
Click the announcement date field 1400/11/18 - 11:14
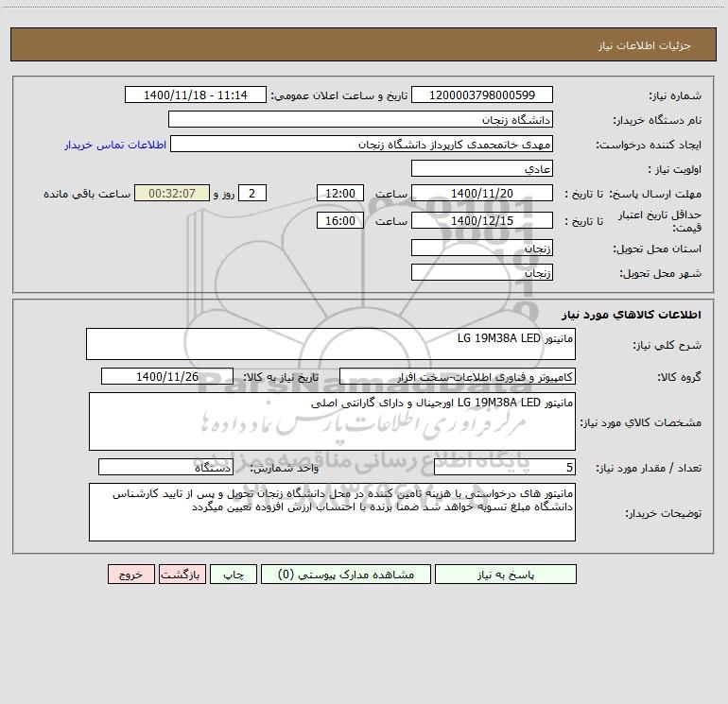coord(196,94)
